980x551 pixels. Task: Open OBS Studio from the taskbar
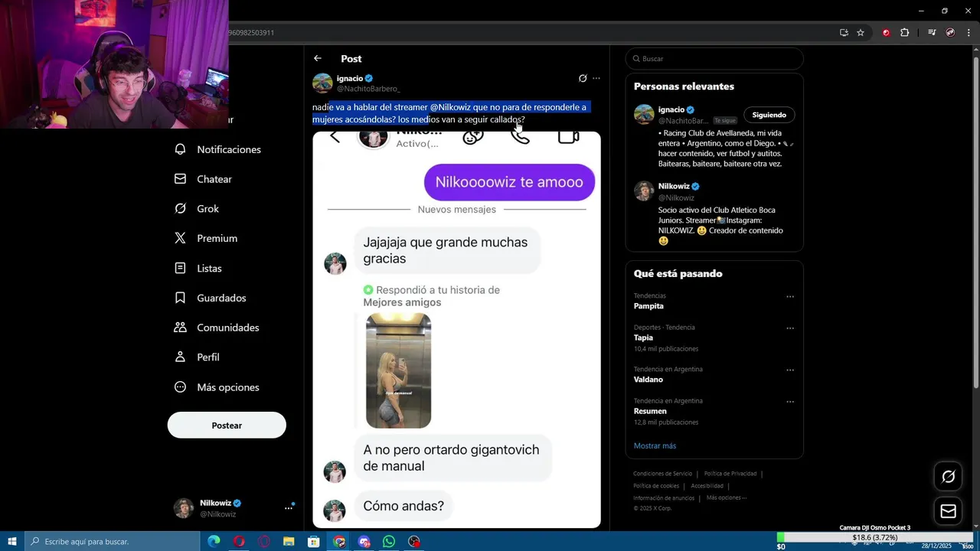(414, 542)
